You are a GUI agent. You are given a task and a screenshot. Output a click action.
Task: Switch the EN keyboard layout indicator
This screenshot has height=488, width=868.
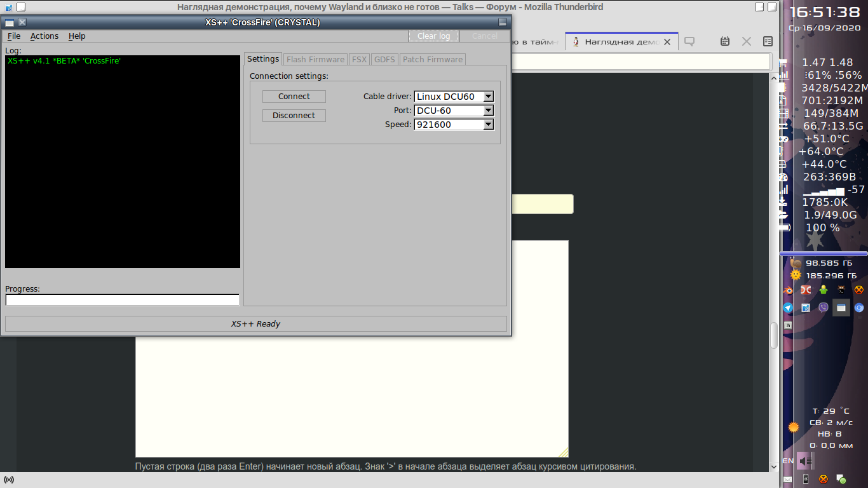[x=788, y=461]
